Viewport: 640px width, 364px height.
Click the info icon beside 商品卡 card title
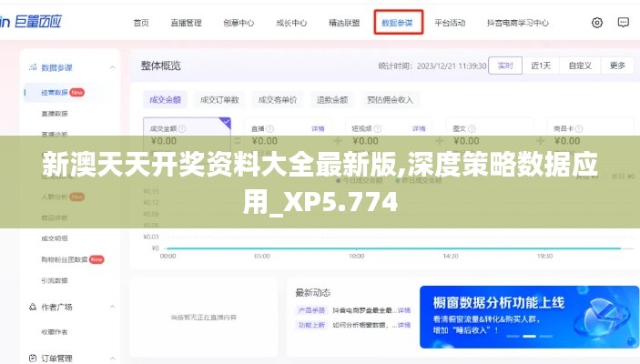coord(579,129)
